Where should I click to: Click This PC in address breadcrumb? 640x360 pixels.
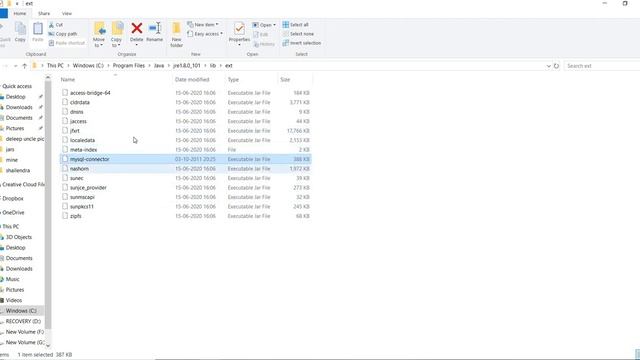tap(55, 66)
